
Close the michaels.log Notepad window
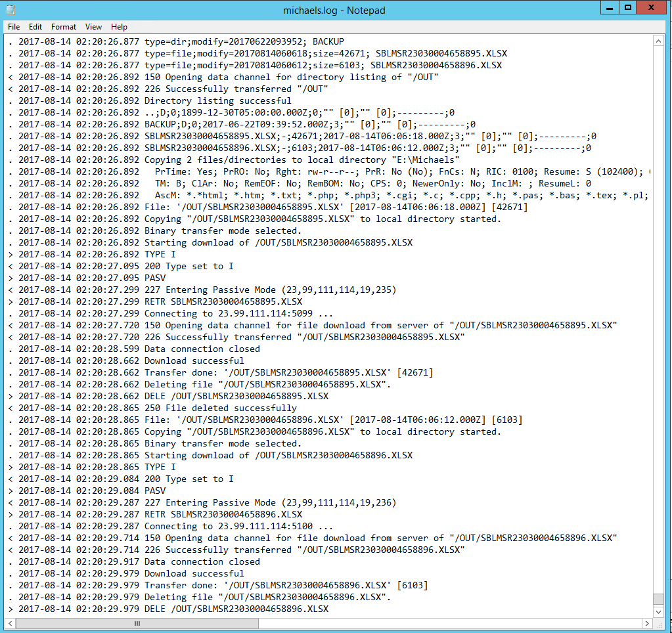tap(652, 9)
